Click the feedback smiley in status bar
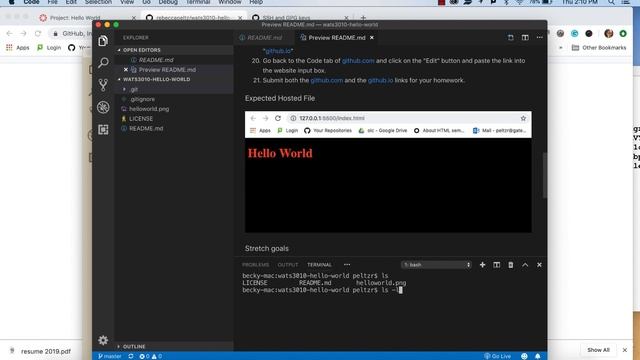 pyautogui.click(x=524, y=356)
